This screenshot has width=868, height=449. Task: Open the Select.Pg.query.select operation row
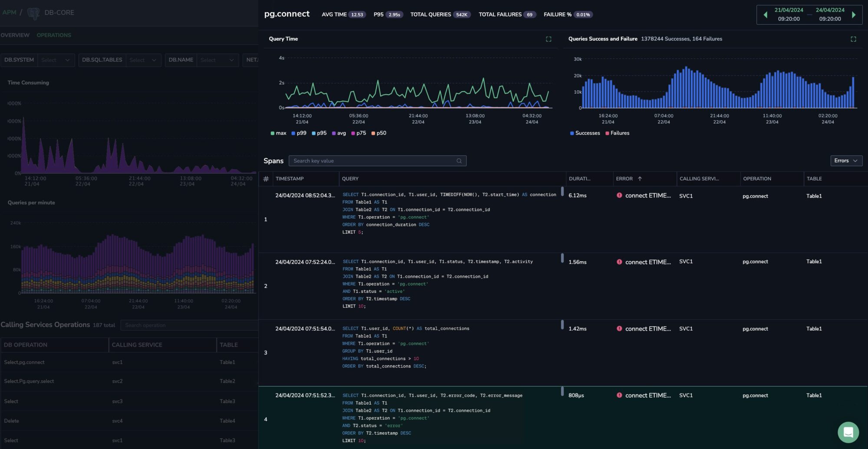[x=129, y=381]
